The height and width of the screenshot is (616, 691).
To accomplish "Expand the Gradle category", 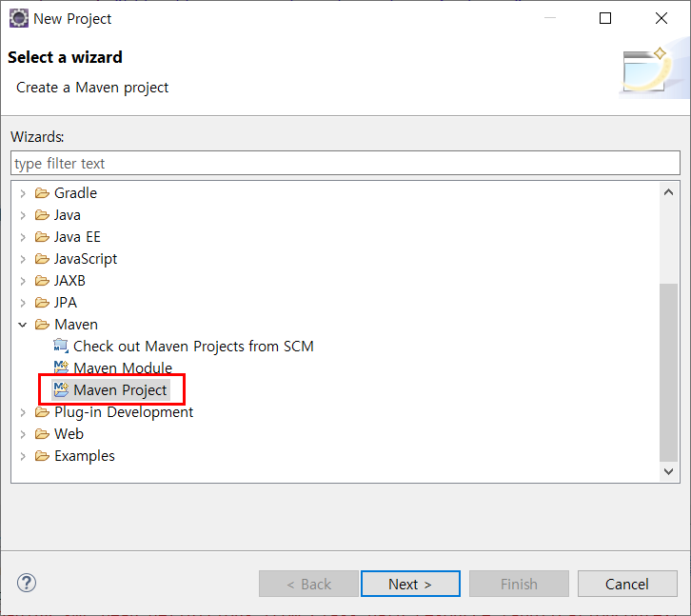I will click(x=23, y=193).
